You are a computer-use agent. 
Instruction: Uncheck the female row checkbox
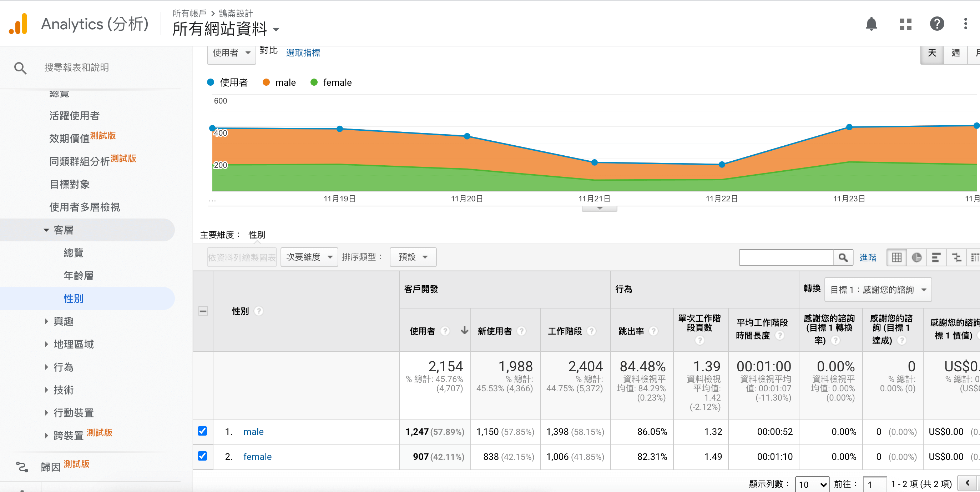(202, 456)
